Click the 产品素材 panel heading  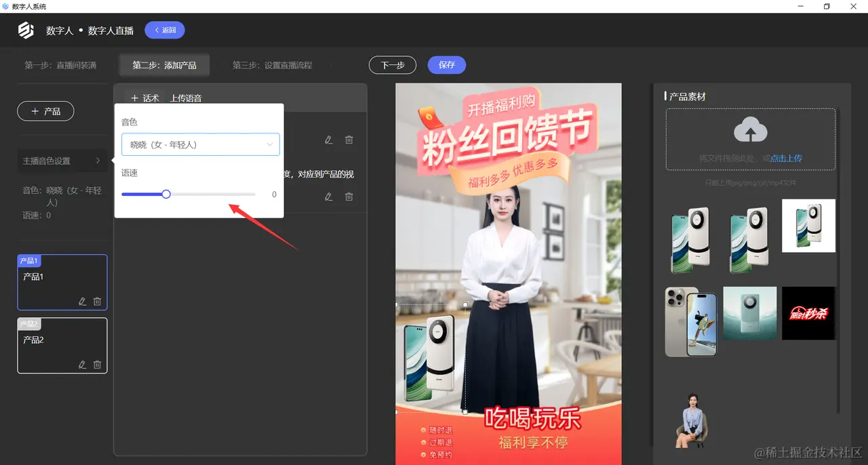pos(687,96)
